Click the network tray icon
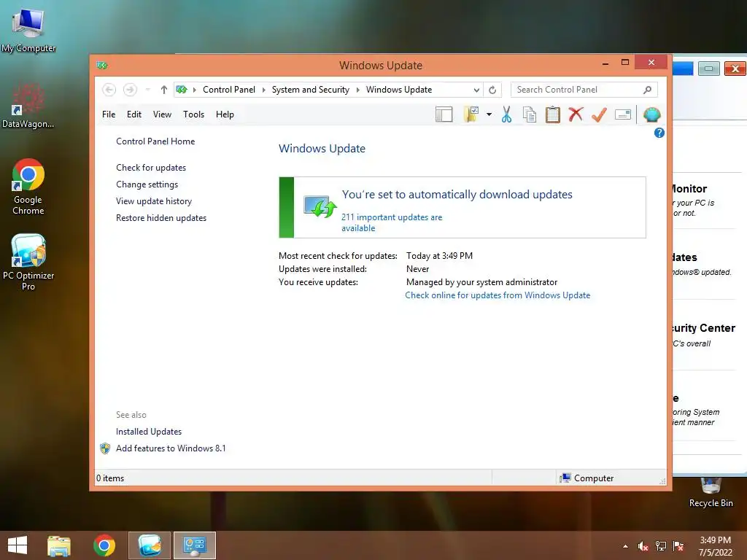Viewport: 747px width, 560px height. (x=661, y=546)
